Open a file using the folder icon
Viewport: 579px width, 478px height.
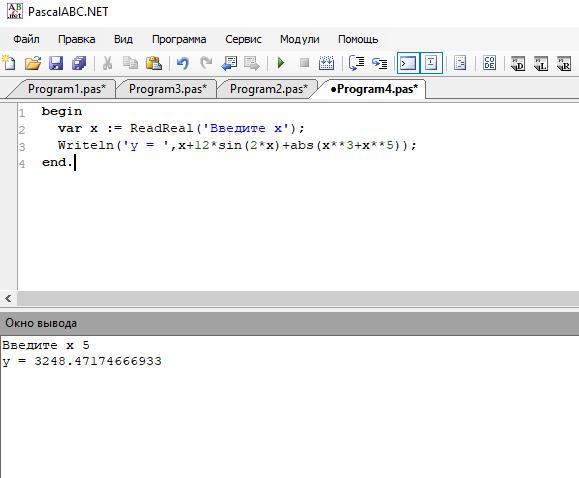(33, 63)
